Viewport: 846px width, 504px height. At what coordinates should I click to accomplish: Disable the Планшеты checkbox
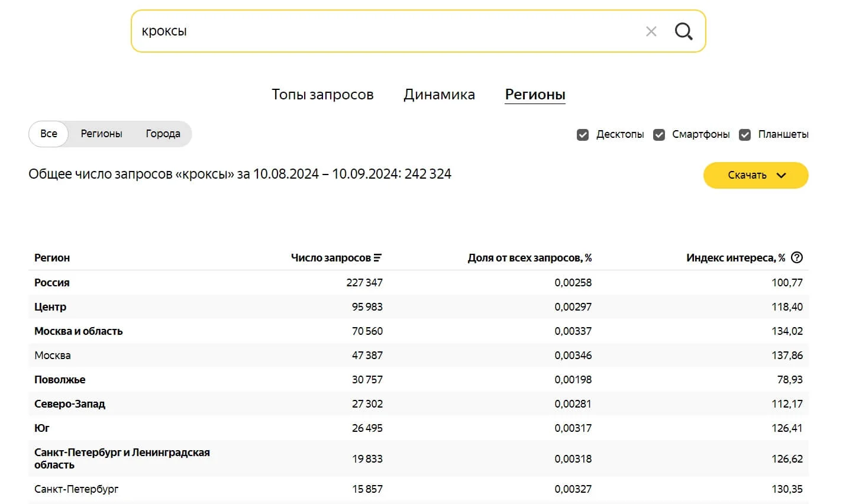(x=745, y=135)
